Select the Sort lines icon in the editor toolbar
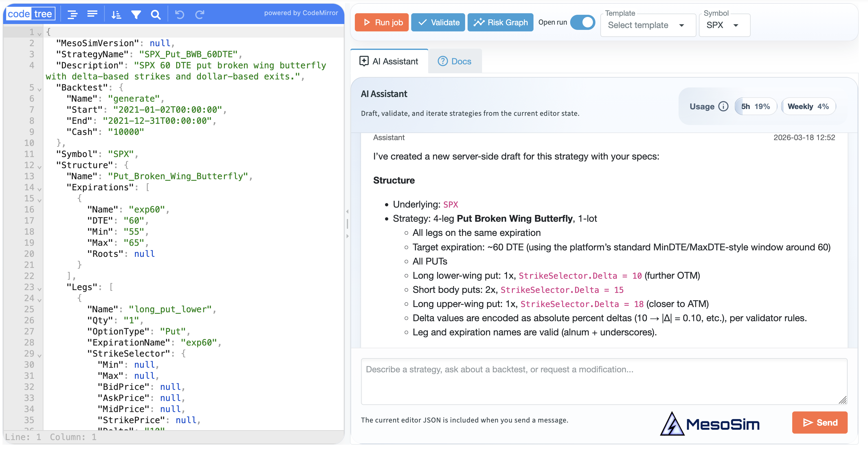The height and width of the screenshot is (449, 868). point(116,14)
